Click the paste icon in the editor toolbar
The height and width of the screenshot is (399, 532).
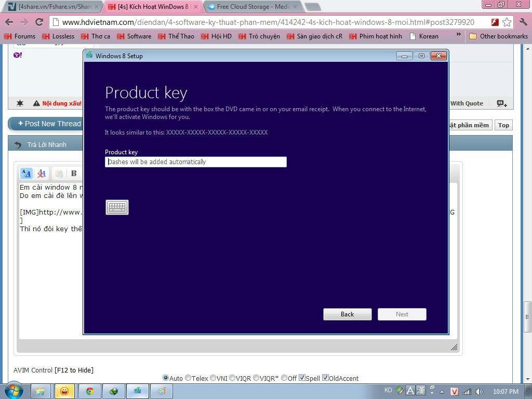click(59, 174)
